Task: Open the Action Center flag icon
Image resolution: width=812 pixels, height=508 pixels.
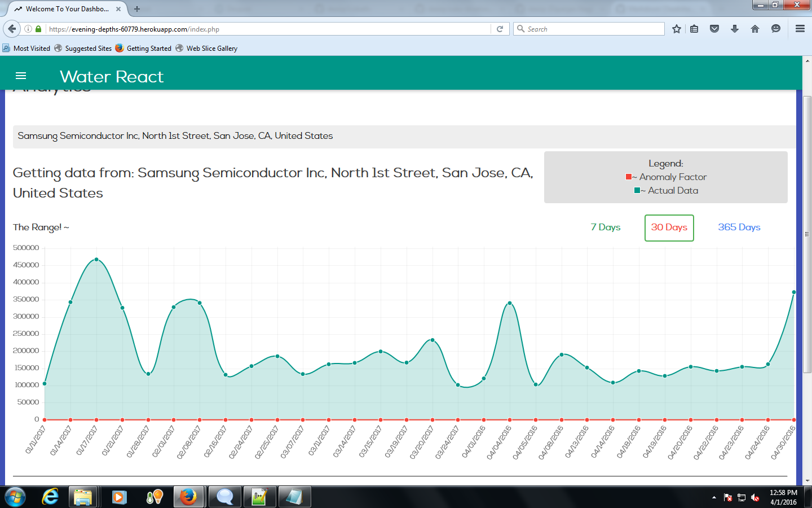Action: 728,498
